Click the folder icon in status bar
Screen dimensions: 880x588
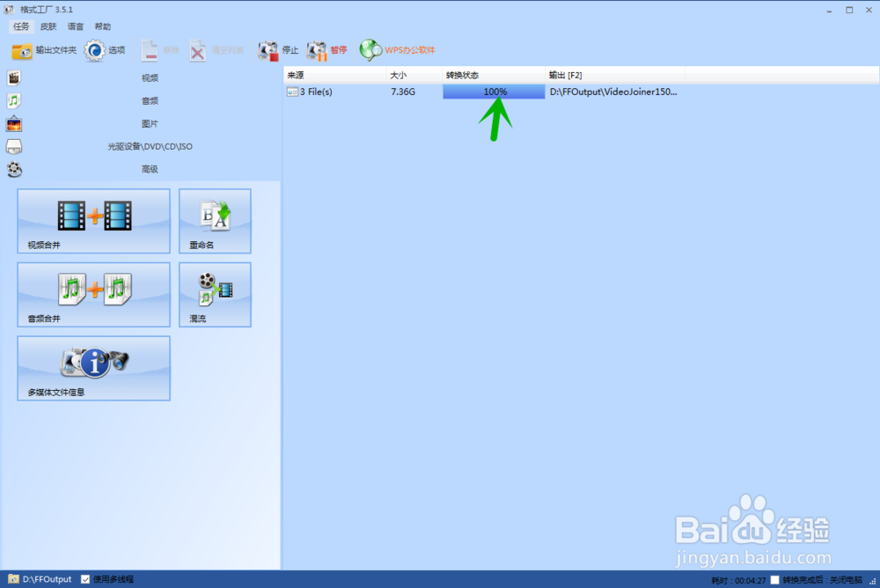click(13, 579)
